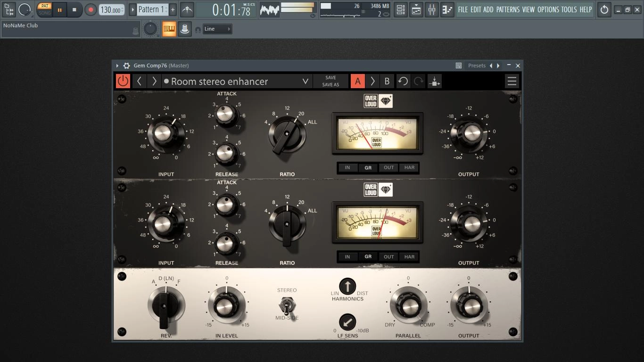Set upper meter to HAR mode
The width and height of the screenshot is (644, 362).
pyautogui.click(x=409, y=167)
